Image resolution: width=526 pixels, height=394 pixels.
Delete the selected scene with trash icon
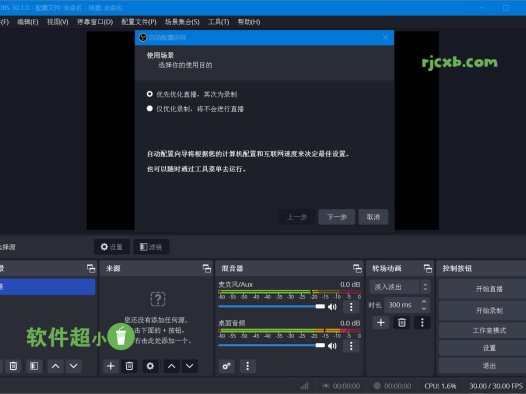13,366
